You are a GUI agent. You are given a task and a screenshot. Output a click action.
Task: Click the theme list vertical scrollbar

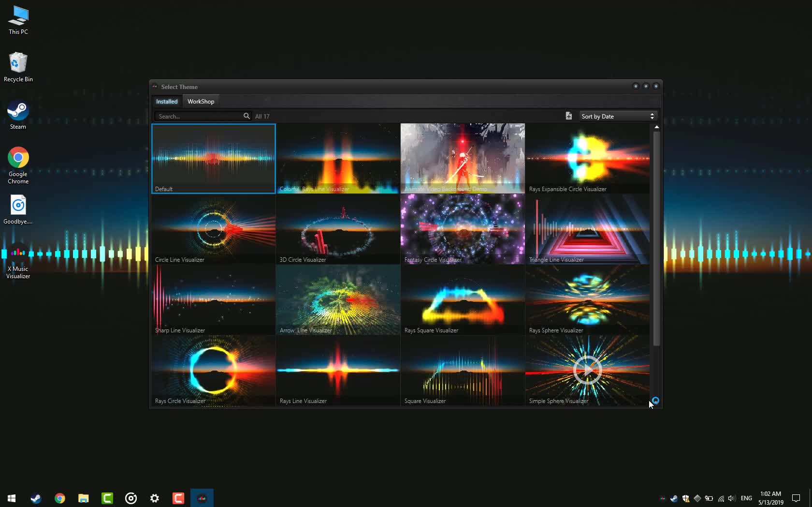(656, 237)
